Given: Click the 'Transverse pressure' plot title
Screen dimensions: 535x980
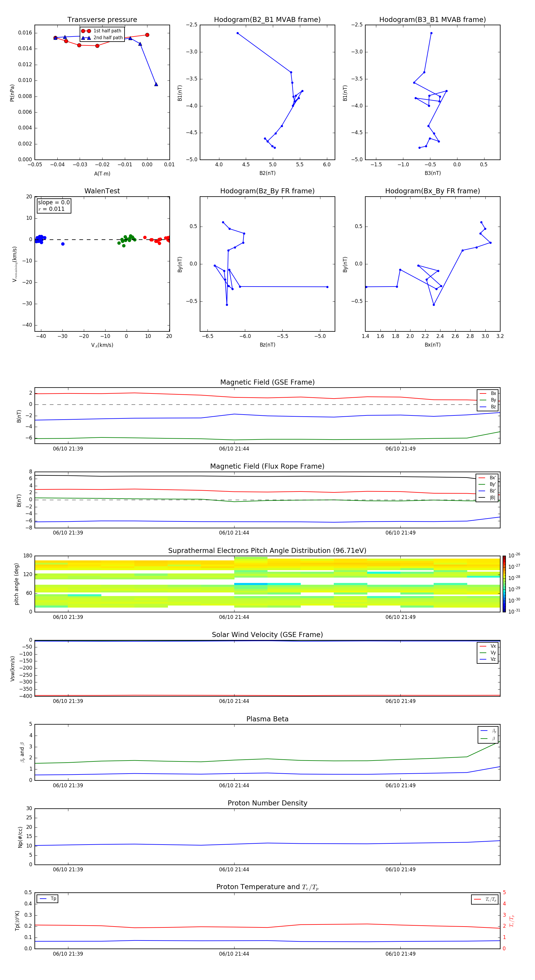Looking at the screenshot, I should coord(102,20).
